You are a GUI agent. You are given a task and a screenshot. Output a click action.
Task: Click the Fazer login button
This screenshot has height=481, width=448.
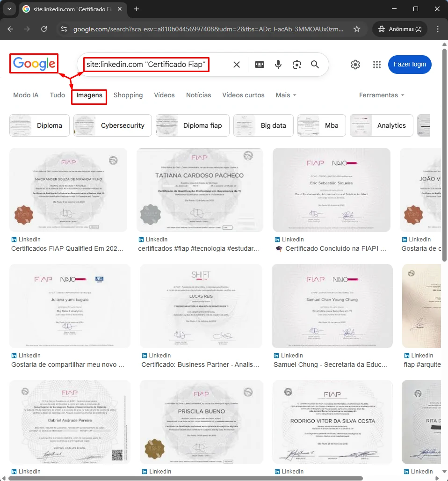[410, 65]
